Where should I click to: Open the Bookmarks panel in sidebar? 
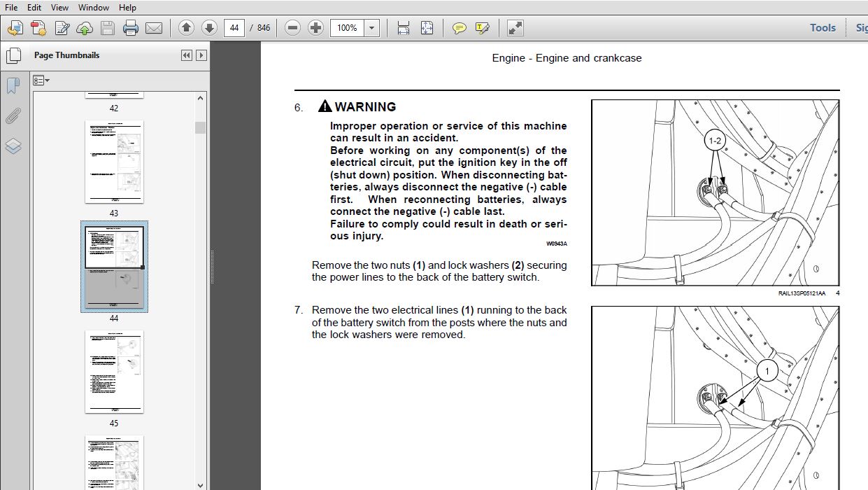(x=13, y=85)
